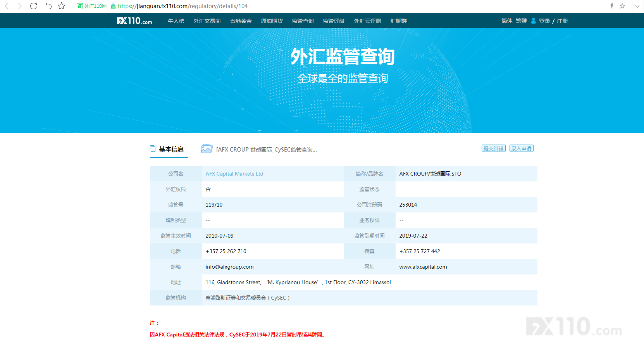Click the browser forward arrow
Viewport: 644px width, 357px height.
(x=20, y=6)
